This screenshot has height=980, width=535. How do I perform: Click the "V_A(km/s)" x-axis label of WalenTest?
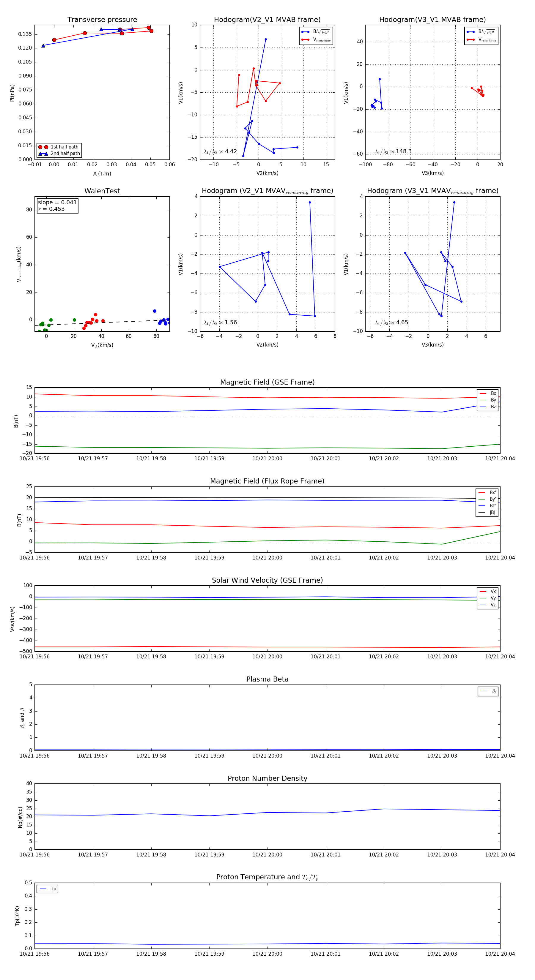point(102,345)
